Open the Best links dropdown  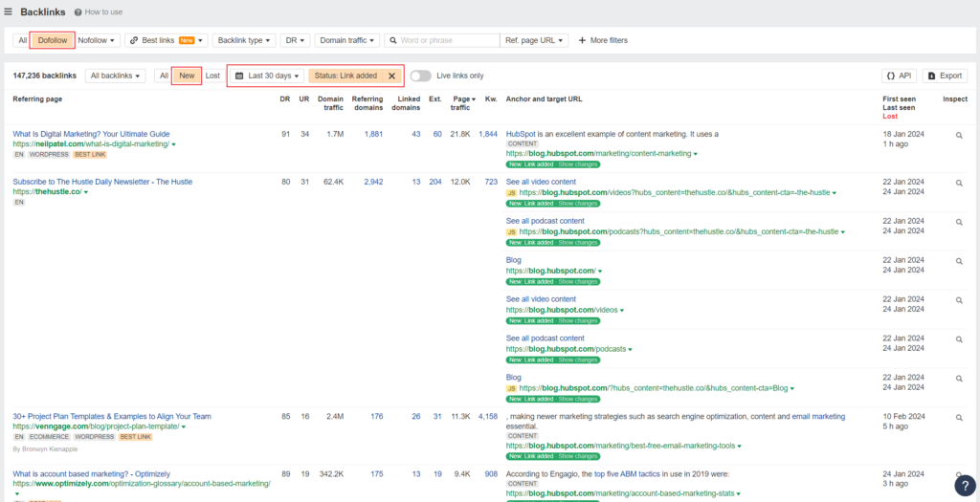[167, 40]
